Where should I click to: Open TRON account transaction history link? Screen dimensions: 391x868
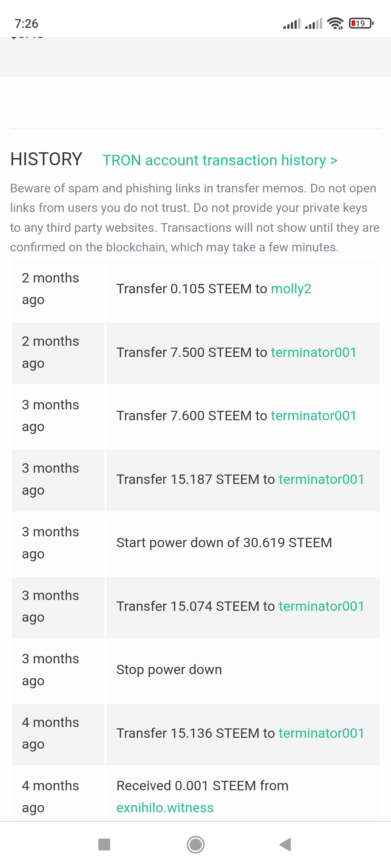pos(220,160)
